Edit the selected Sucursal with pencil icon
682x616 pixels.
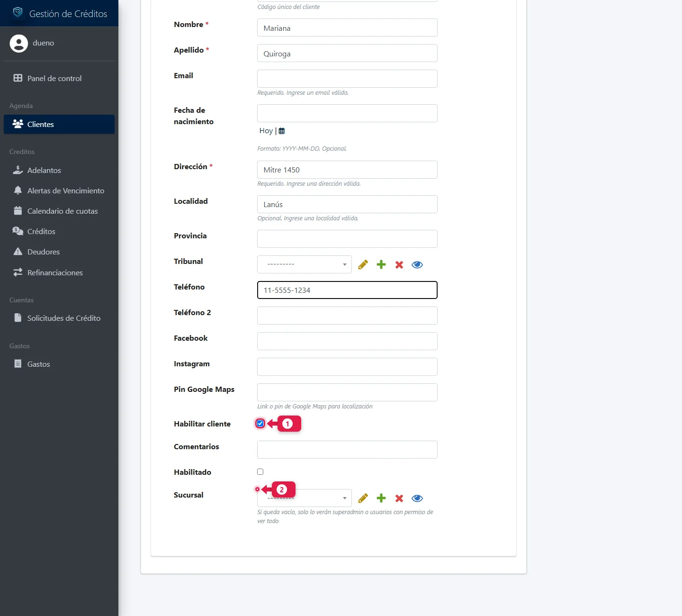[363, 498]
